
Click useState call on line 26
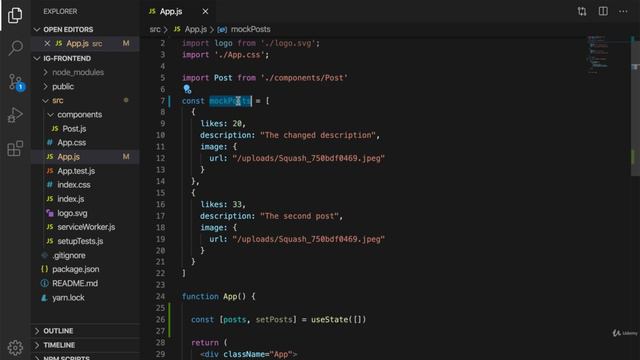point(338,320)
